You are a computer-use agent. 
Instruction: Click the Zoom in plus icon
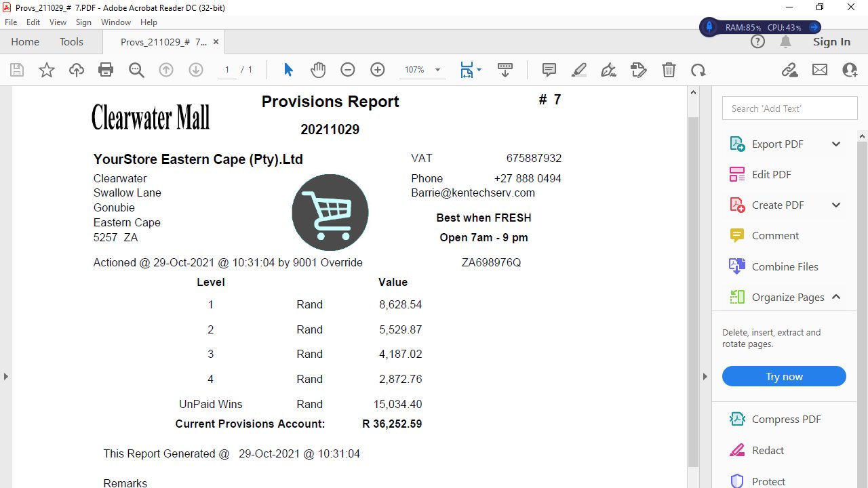[x=378, y=70]
